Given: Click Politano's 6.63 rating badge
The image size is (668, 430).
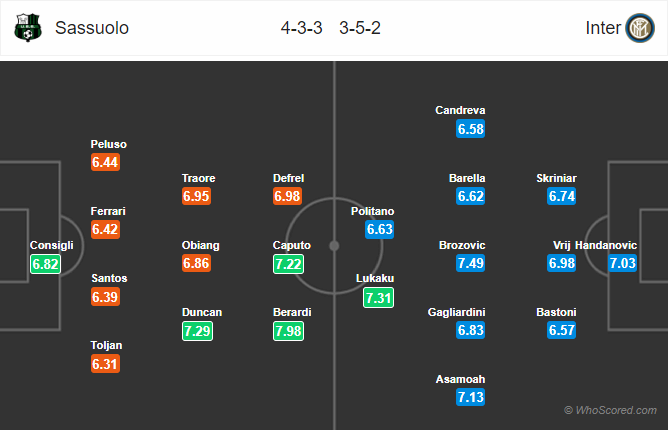Looking at the screenshot, I should coord(379,229).
